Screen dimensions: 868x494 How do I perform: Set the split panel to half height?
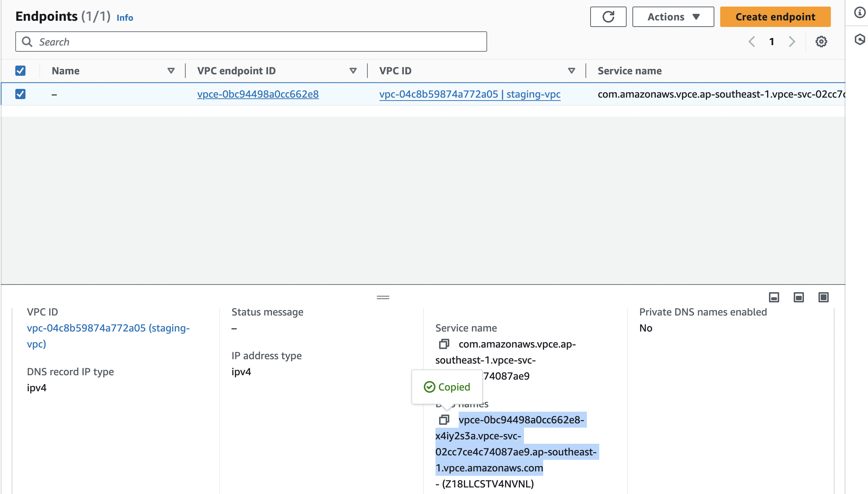coord(798,297)
